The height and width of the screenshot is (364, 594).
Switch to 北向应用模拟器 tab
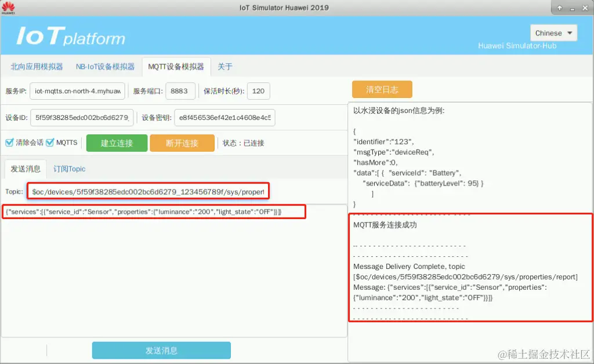tap(37, 67)
